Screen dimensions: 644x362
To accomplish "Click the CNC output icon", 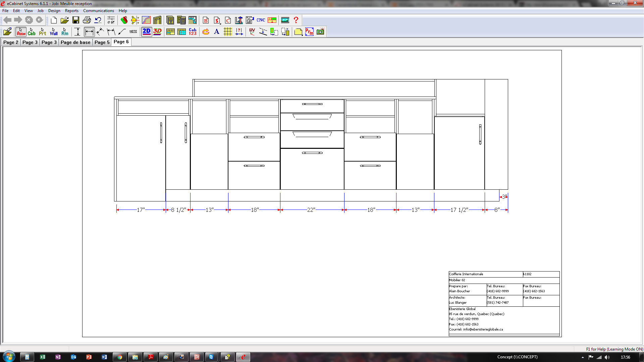I will 261,20.
